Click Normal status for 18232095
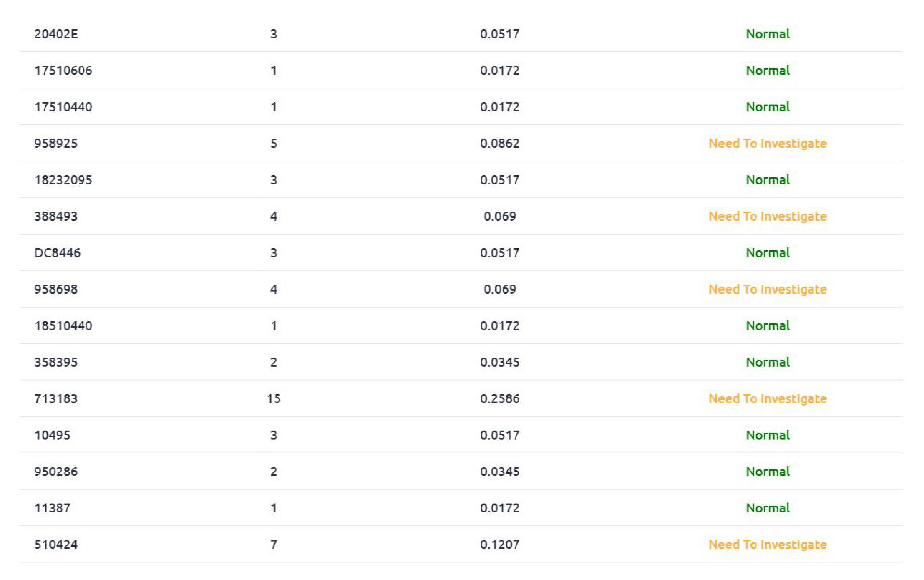Image resolution: width=924 pixels, height=580 pixels. coord(767,180)
